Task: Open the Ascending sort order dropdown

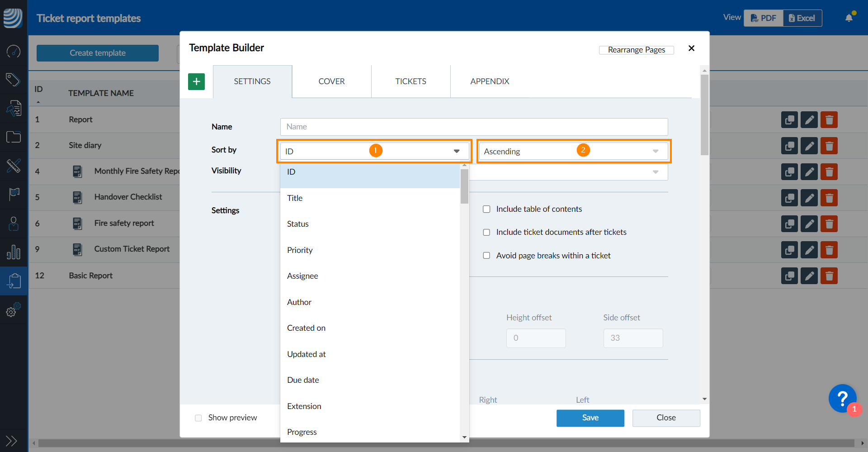Action: pyautogui.click(x=572, y=151)
